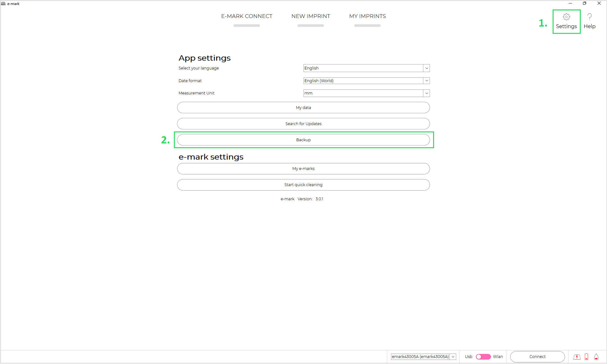
Task: Switch to the E-MARK CONNECT tab
Action: (247, 16)
